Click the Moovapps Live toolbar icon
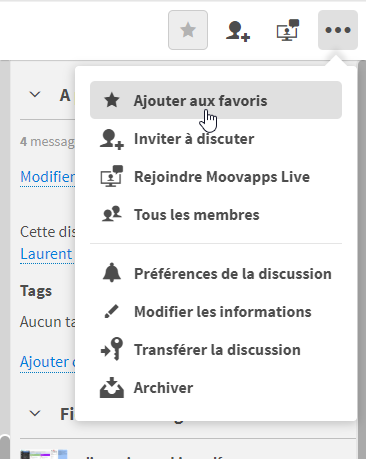 (288, 30)
